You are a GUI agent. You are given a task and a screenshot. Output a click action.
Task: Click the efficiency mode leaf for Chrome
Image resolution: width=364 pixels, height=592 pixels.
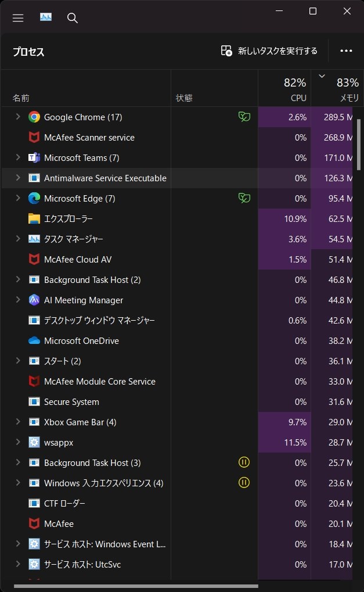tap(244, 117)
